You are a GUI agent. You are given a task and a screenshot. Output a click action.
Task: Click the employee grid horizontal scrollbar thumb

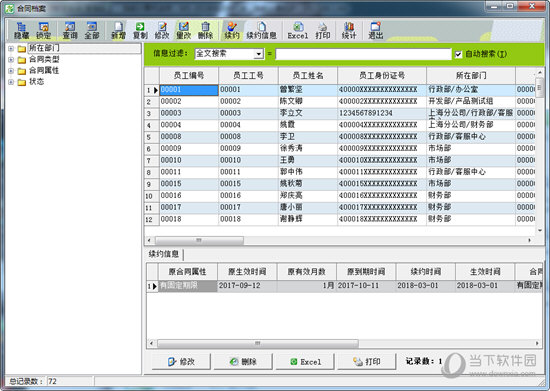(x=199, y=240)
